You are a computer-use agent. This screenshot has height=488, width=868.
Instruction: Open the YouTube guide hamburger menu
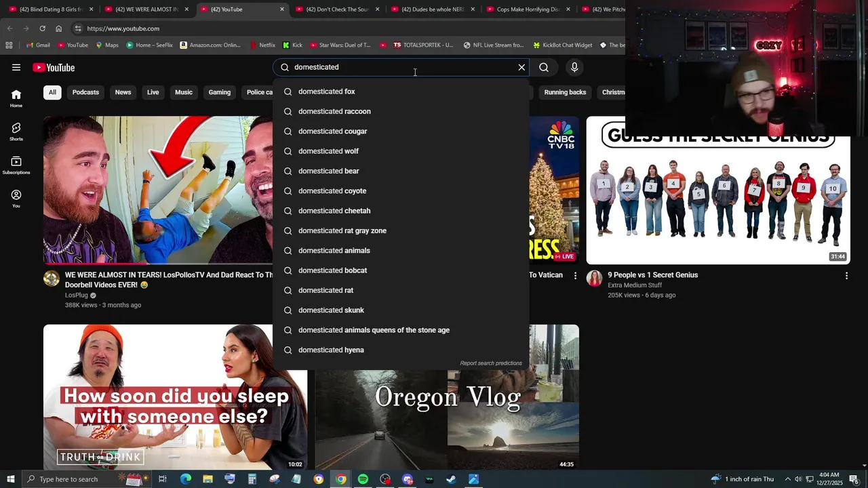[x=16, y=67]
